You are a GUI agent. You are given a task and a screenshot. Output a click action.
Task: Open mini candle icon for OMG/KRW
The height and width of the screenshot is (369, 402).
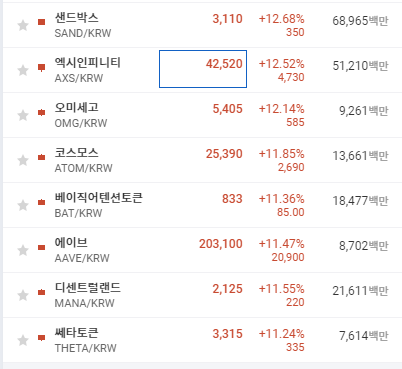point(41,112)
